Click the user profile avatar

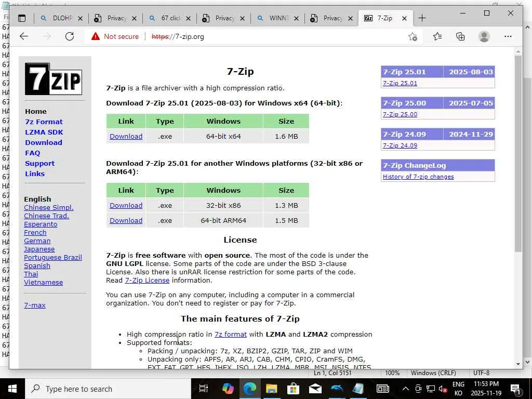click(484, 36)
